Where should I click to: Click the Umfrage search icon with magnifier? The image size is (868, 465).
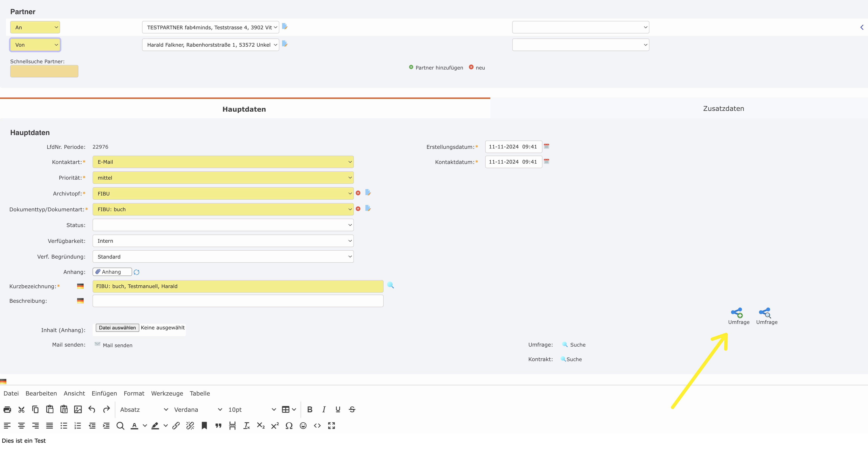(x=765, y=312)
